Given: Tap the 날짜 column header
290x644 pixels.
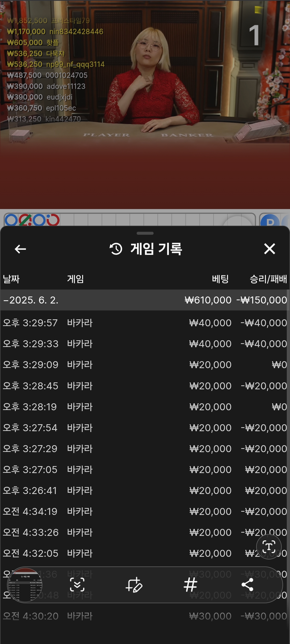Looking at the screenshot, I should (x=11, y=279).
